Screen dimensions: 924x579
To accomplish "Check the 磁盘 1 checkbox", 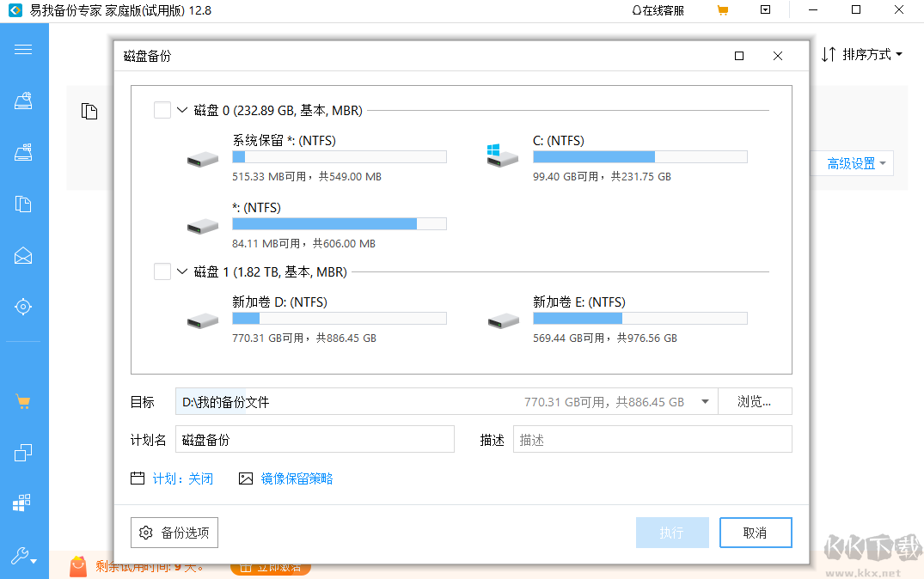I will [162, 271].
